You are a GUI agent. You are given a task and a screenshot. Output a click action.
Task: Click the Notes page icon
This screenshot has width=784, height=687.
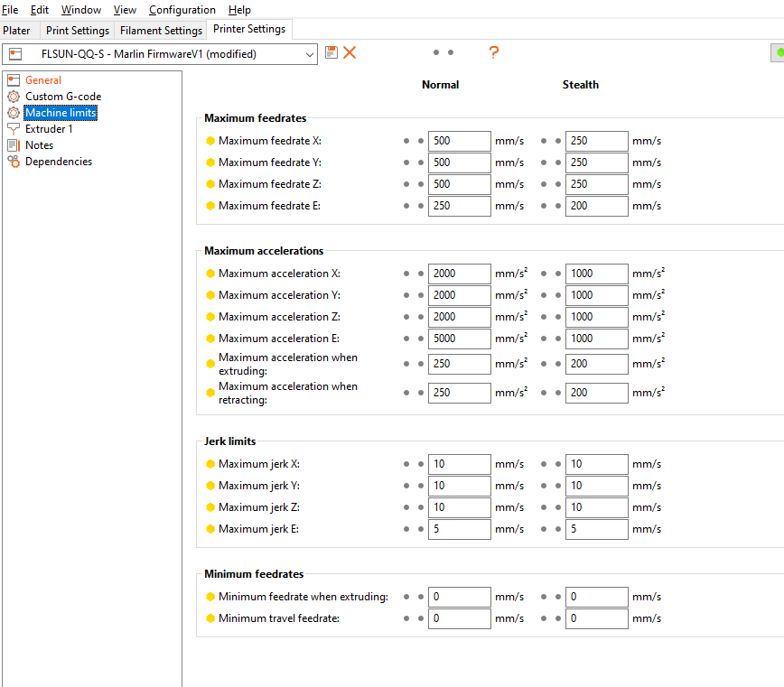tap(14, 145)
